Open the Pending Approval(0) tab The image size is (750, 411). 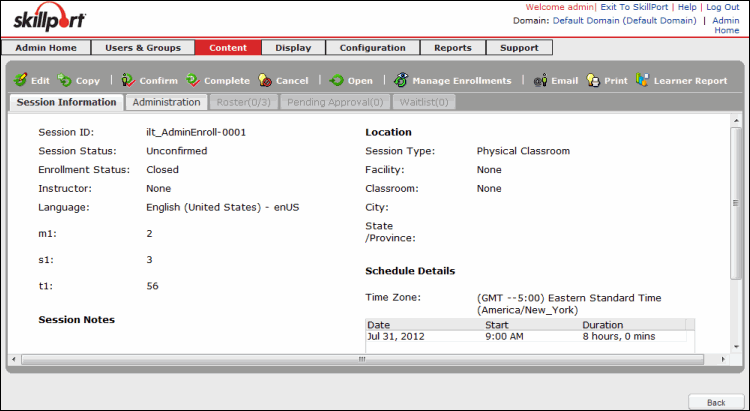coord(335,102)
